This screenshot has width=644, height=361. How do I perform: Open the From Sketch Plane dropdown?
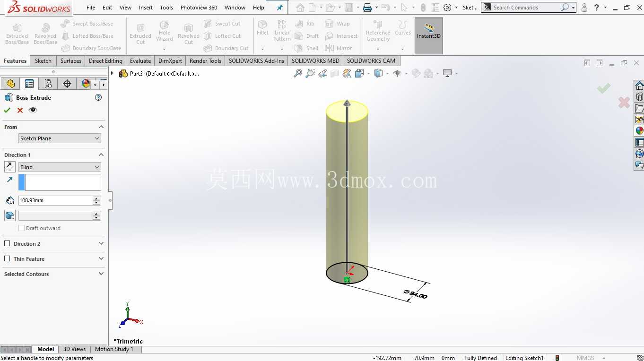click(x=60, y=138)
